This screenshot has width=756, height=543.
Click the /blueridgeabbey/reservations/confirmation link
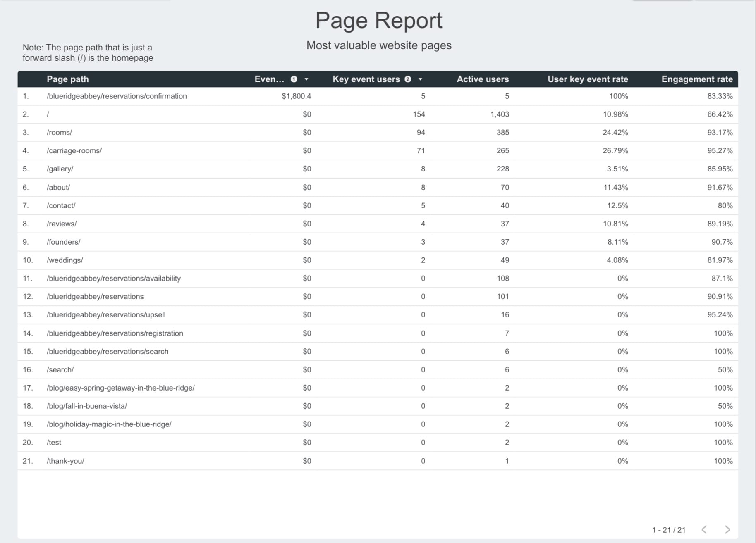[117, 96]
